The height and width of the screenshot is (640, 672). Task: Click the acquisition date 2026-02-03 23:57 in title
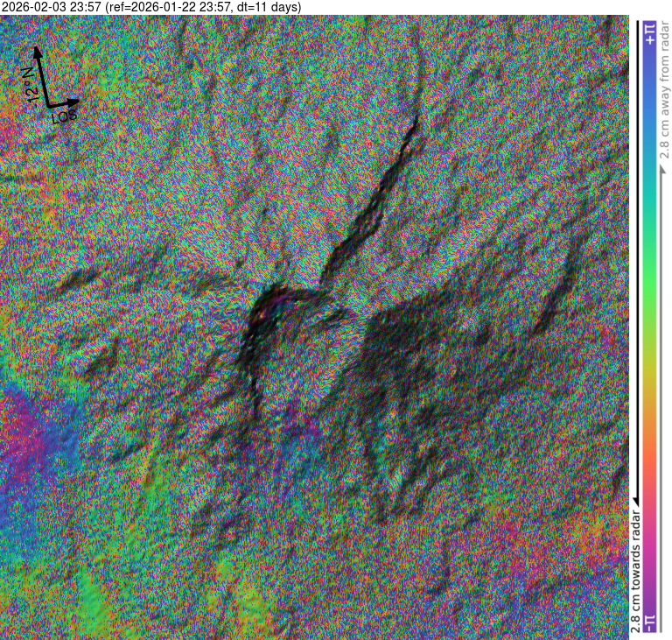click(51, 8)
